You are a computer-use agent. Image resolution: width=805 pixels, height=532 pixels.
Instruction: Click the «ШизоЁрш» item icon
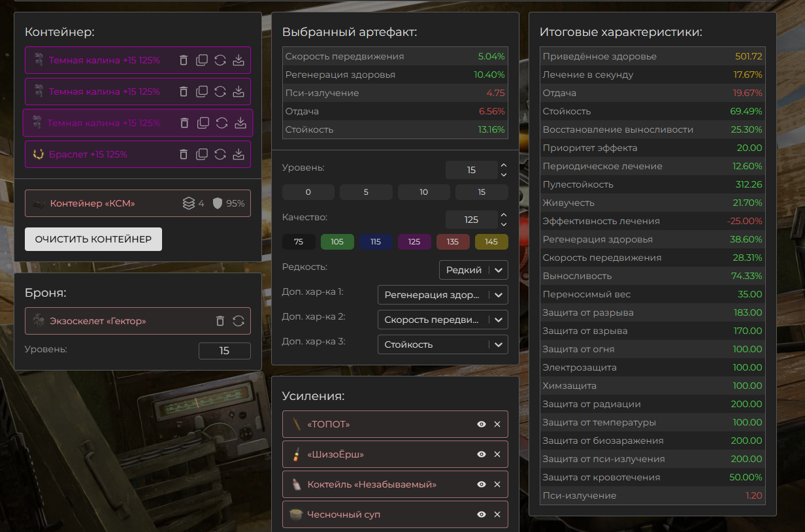pos(296,454)
